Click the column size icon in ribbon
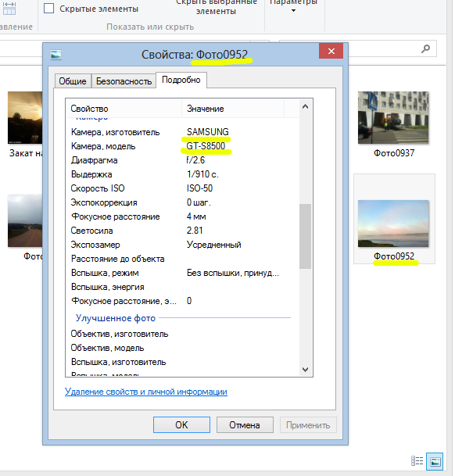This screenshot has height=476, width=455. coord(9,9)
